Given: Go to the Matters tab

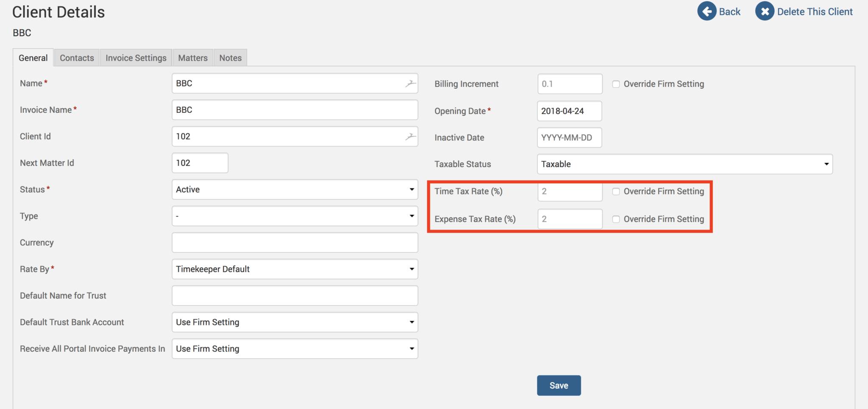Looking at the screenshot, I should 192,58.
